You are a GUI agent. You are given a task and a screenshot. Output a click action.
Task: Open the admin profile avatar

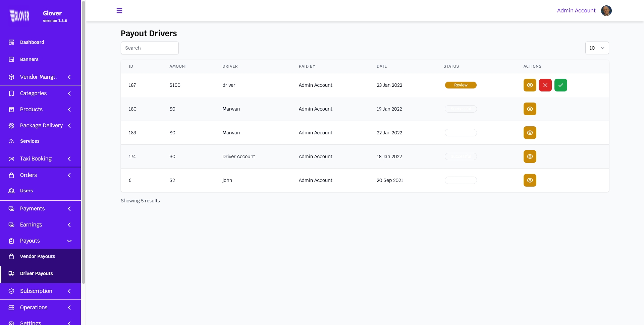pyautogui.click(x=606, y=11)
